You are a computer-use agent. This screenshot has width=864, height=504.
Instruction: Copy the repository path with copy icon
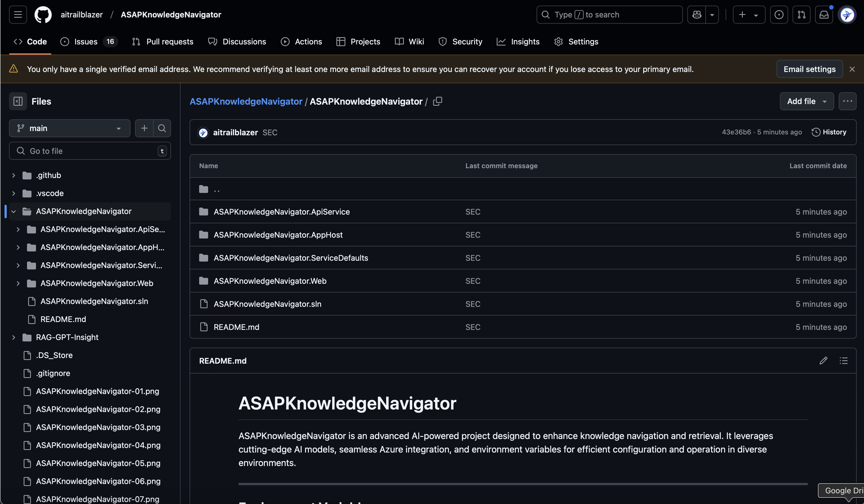438,101
